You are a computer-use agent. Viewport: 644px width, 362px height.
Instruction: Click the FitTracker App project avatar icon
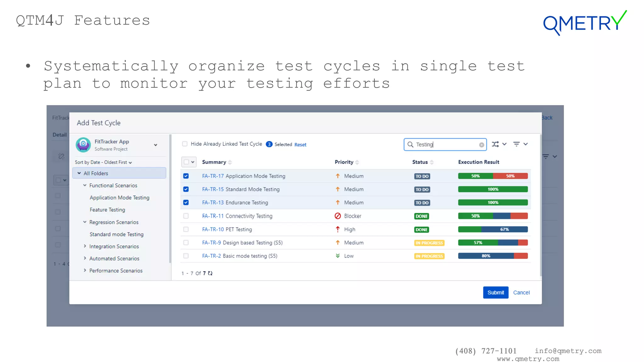click(83, 145)
